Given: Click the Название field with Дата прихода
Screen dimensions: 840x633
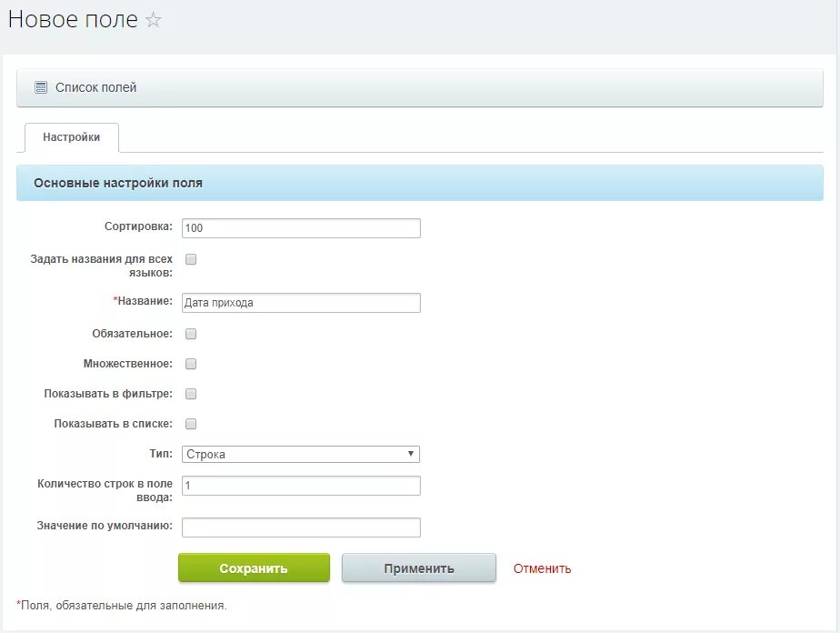Looking at the screenshot, I should pyautogui.click(x=301, y=303).
